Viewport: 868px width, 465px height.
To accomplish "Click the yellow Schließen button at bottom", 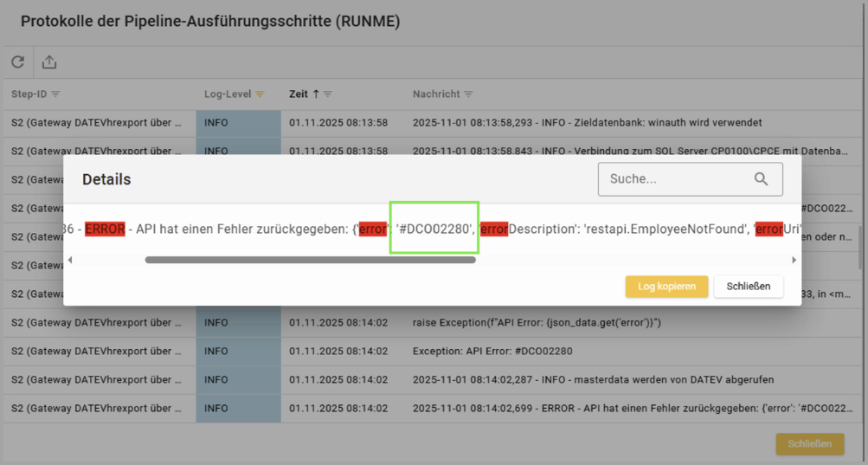I will (810, 443).
